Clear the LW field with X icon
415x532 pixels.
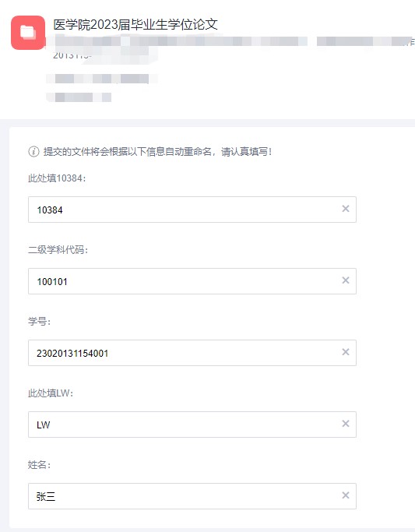point(346,424)
